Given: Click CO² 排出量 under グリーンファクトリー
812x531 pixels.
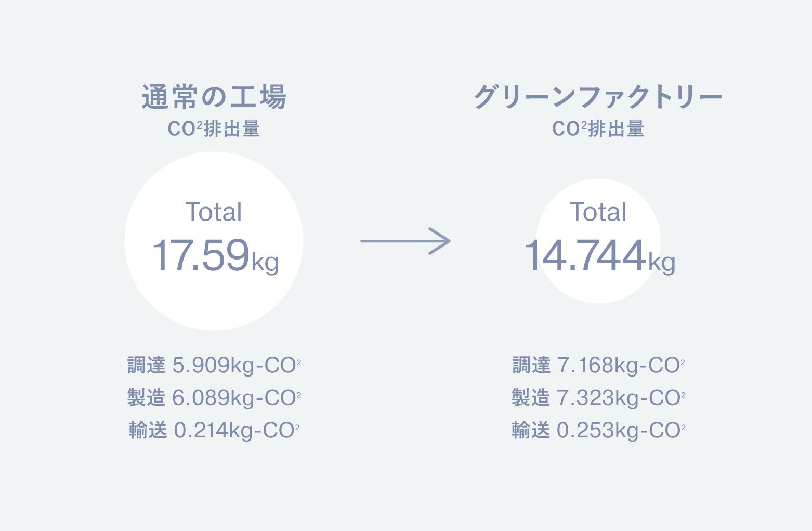Looking at the screenshot, I should 598,129.
